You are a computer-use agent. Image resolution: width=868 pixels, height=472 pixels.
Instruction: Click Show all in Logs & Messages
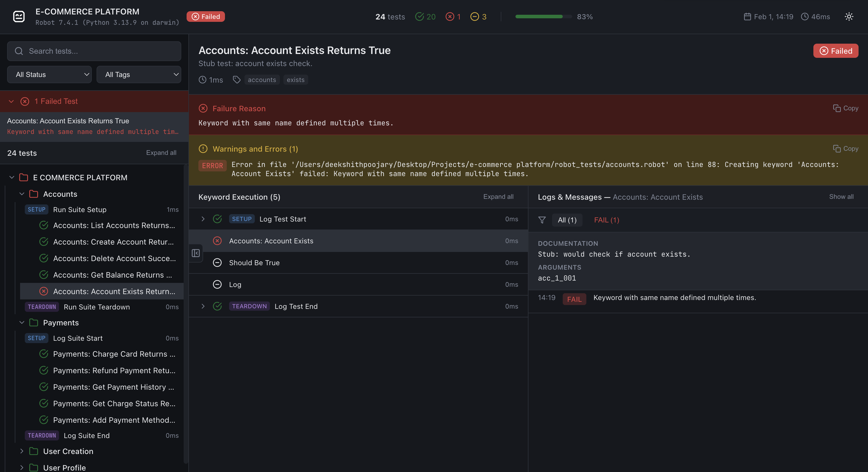(841, 196)
